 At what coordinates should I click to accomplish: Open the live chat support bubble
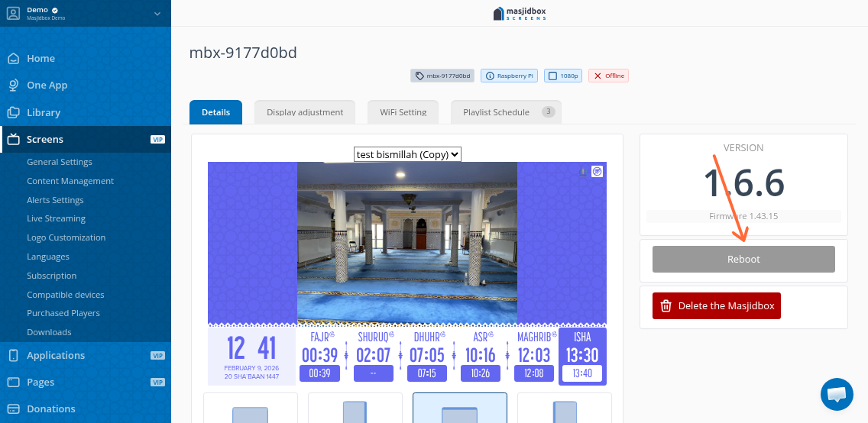tap(837, 394)
